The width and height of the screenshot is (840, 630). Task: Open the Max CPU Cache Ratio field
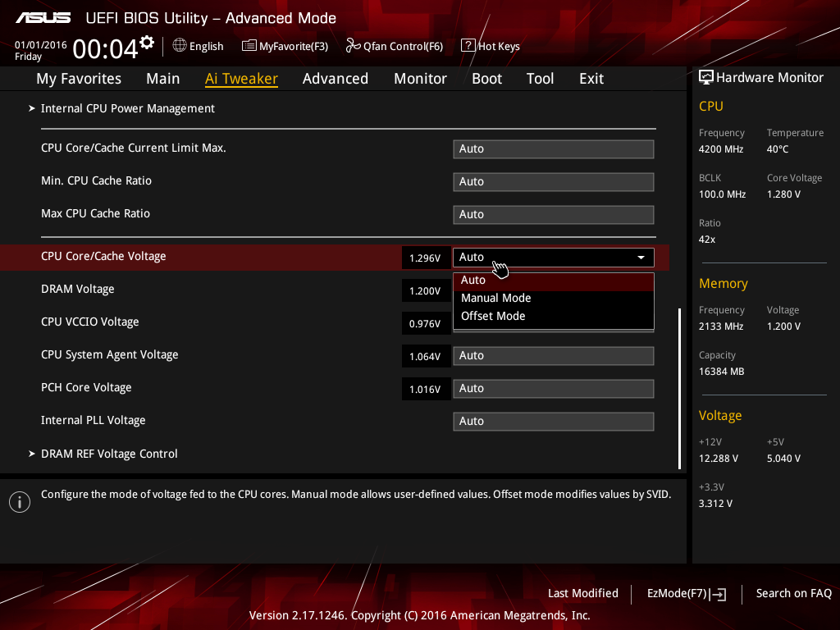pyautogui.click(x=554, y=214)
